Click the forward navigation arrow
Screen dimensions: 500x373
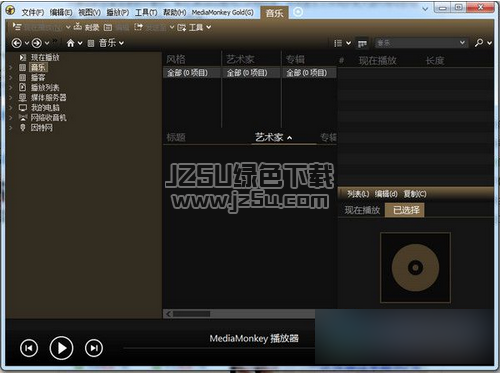(x=37, y=43)
